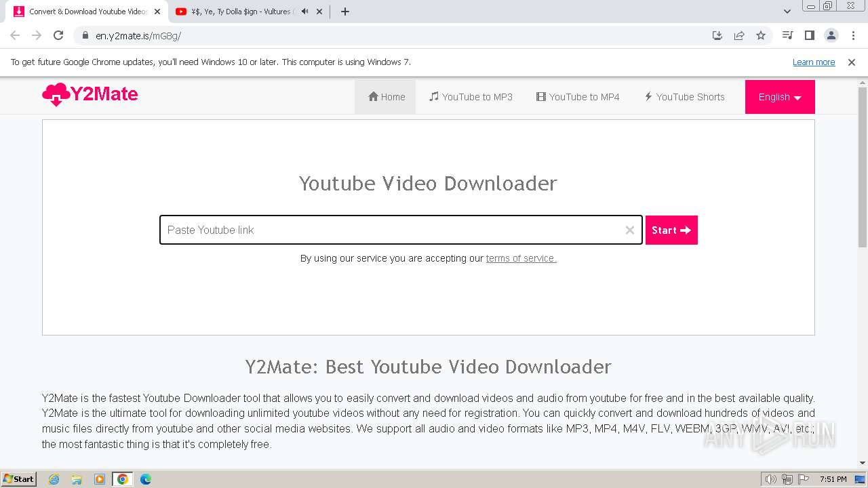This screenshot has height=488, width=868.
Task: Open Windows Explorer folder in the taskbar
Action: coord(77,479)
